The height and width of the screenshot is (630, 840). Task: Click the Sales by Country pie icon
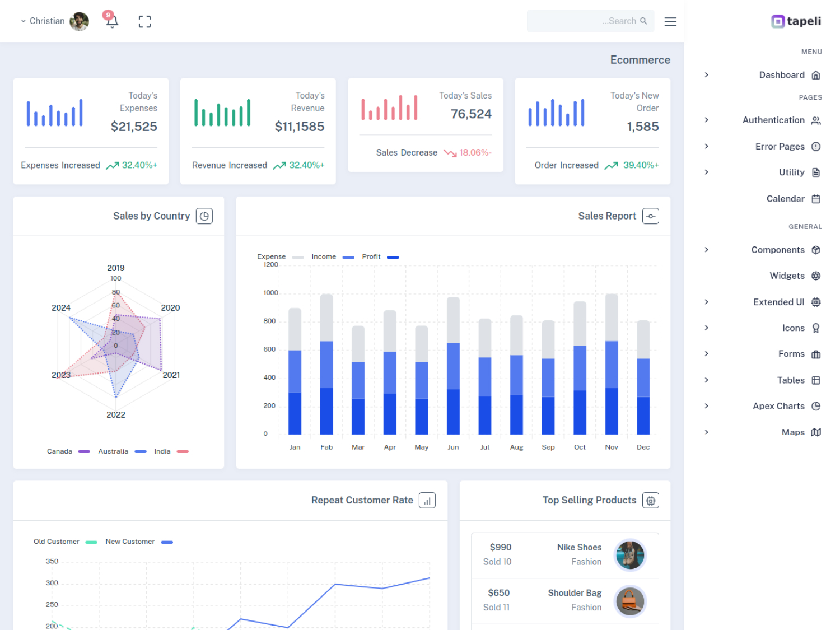(x=204, y=216)
